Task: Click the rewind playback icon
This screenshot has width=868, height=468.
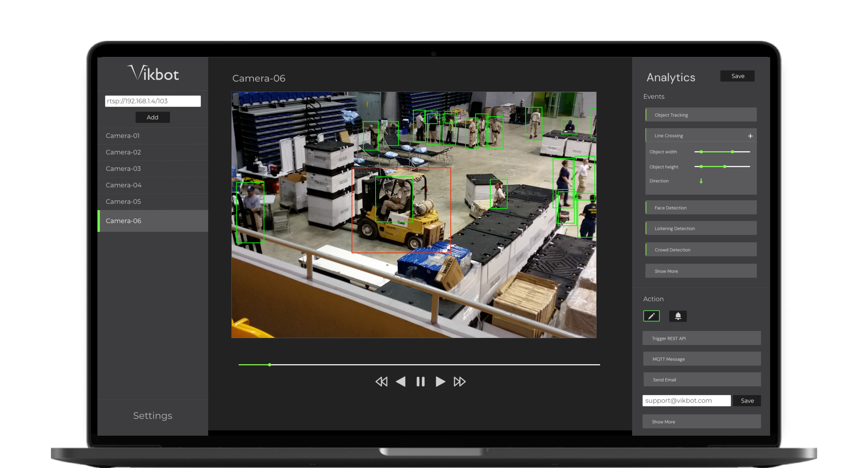Action: (381, 381)
